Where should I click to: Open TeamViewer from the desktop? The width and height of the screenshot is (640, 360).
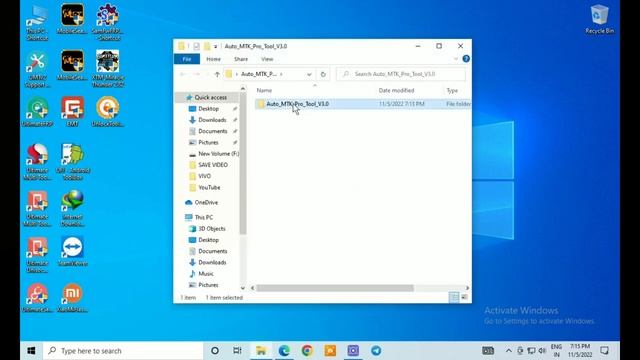tap(73, 251)
